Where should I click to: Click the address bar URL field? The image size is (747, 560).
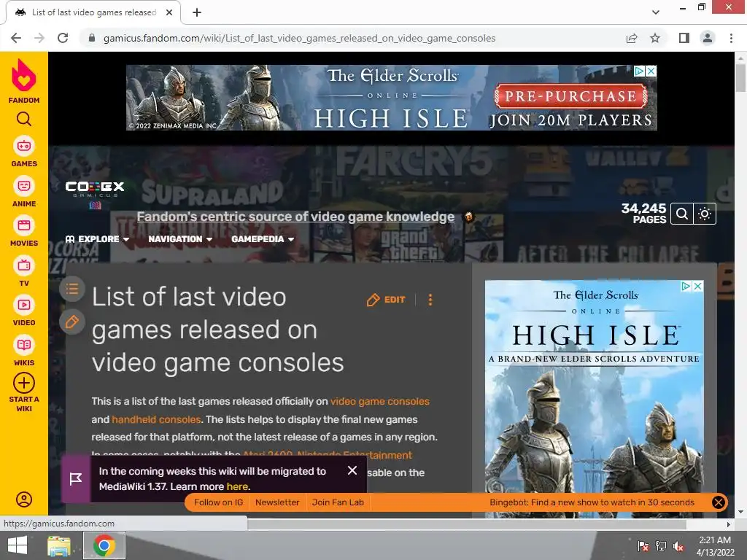coord(299,38)
